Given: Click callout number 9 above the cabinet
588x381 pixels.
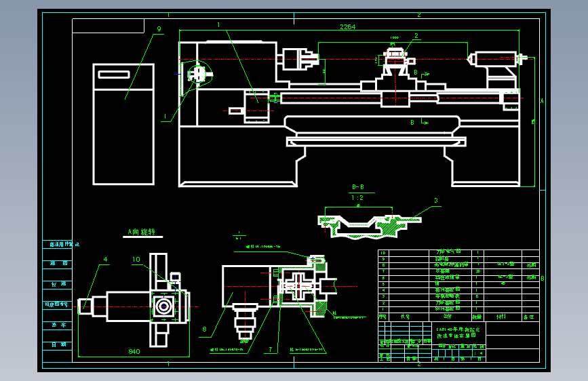Looking at the screenshot, I should 159,29.
